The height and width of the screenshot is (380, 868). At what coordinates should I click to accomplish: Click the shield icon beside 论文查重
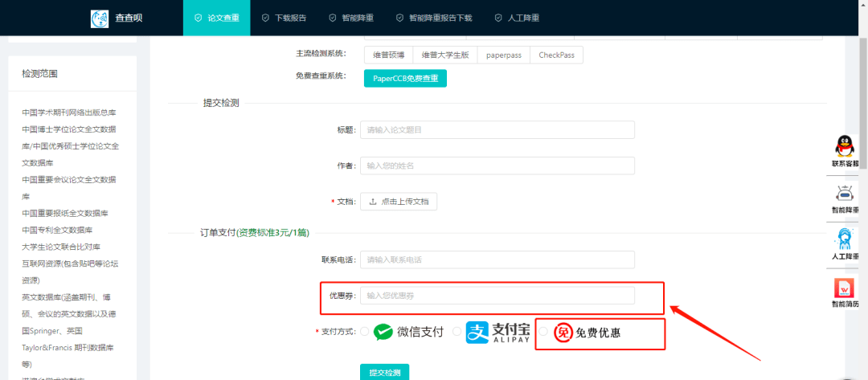[x=199, y=18]
